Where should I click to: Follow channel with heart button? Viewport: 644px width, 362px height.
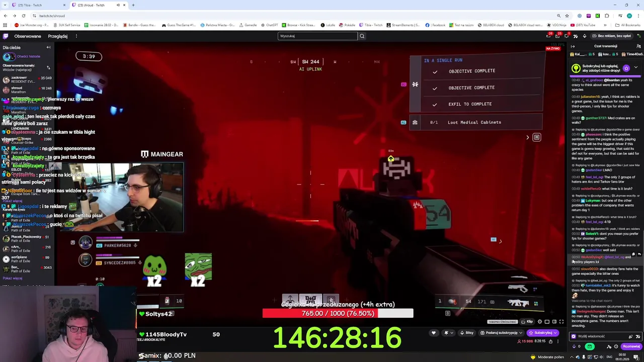(434, 333)
